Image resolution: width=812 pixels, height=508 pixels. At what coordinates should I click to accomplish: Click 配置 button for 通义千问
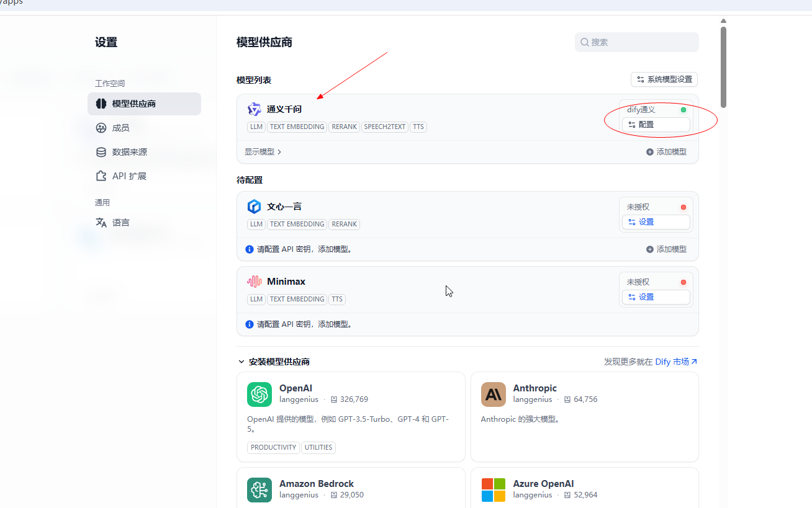pos(656,125)
